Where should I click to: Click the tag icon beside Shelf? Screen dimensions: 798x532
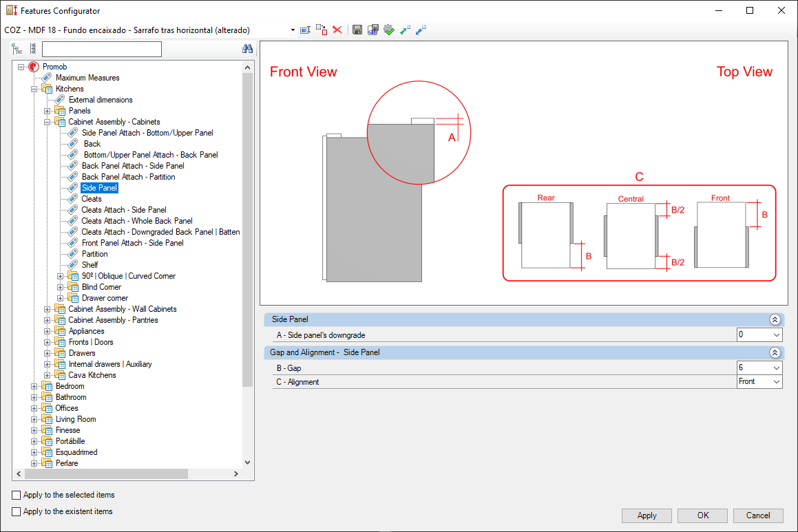coord(73,264)
